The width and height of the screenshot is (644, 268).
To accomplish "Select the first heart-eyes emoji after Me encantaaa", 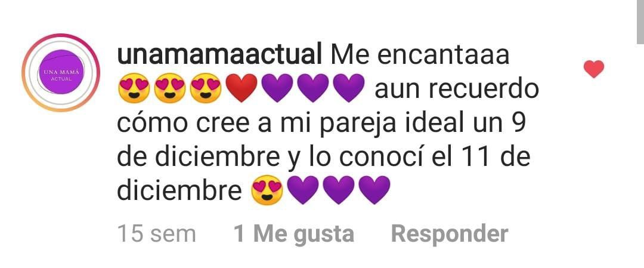I will click(x=134, y=88).
